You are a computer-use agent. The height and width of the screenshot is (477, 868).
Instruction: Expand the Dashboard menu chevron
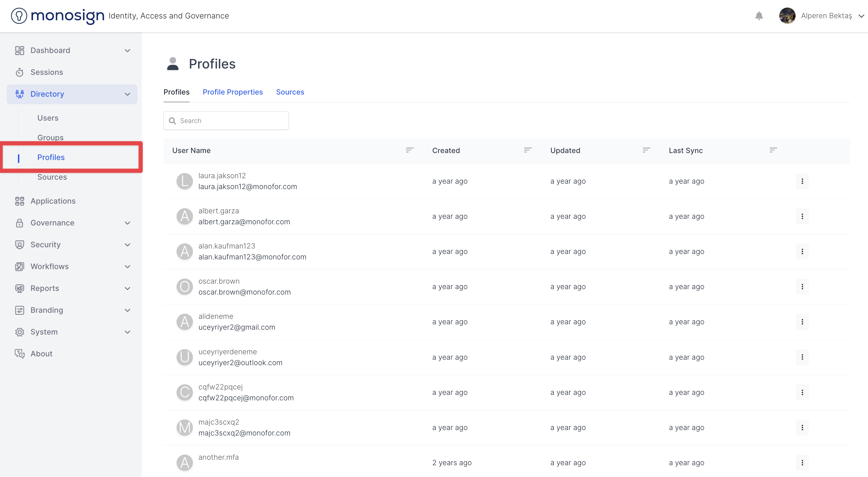128,51
